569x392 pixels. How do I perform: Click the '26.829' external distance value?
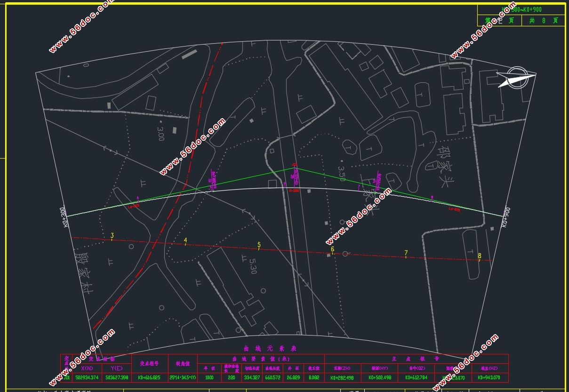(294, 377)
